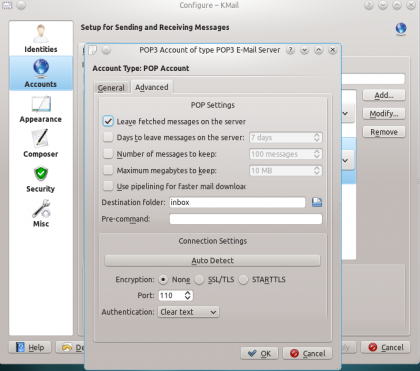
Task: Click the Port 110 spinner arrows
Action: coord(188,295)
